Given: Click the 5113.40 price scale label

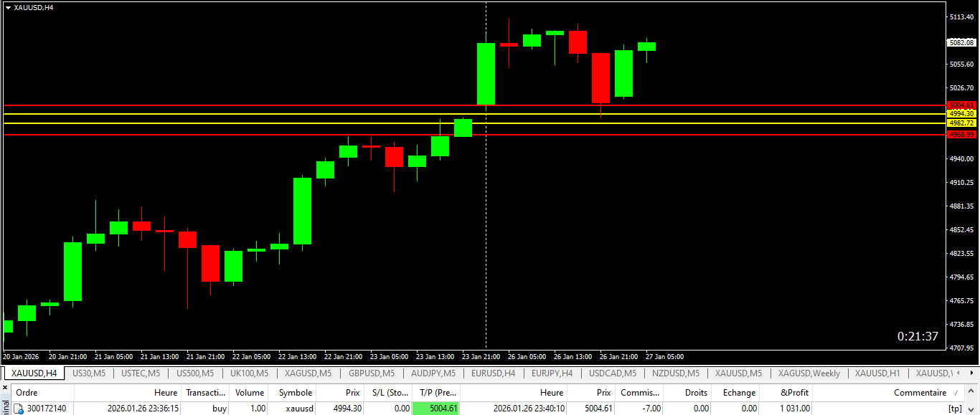Looking at the screenshot, I should 961,16.
